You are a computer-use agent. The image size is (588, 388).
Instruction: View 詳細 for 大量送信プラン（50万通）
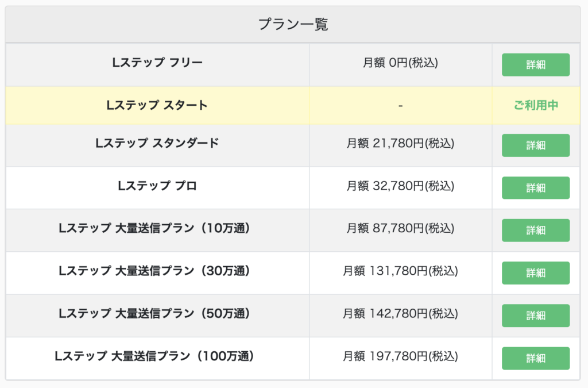click(x=536, y=316)
